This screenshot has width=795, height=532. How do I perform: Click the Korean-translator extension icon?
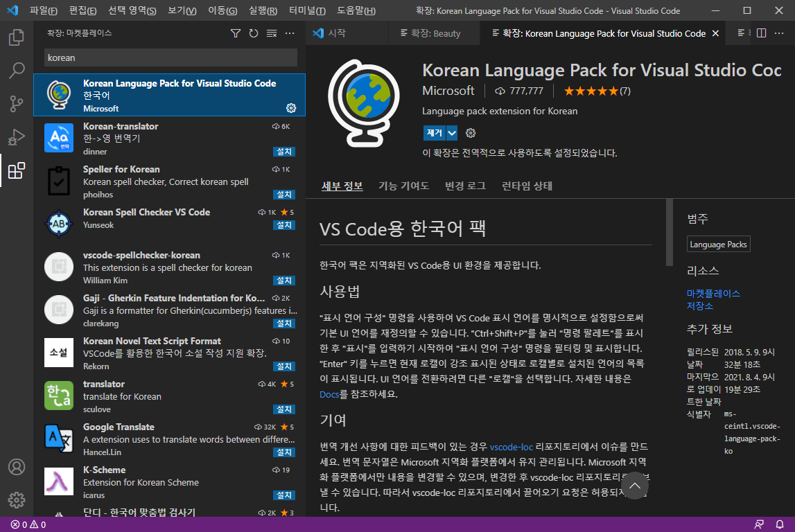pyautogui.click(x=59, y=138)
